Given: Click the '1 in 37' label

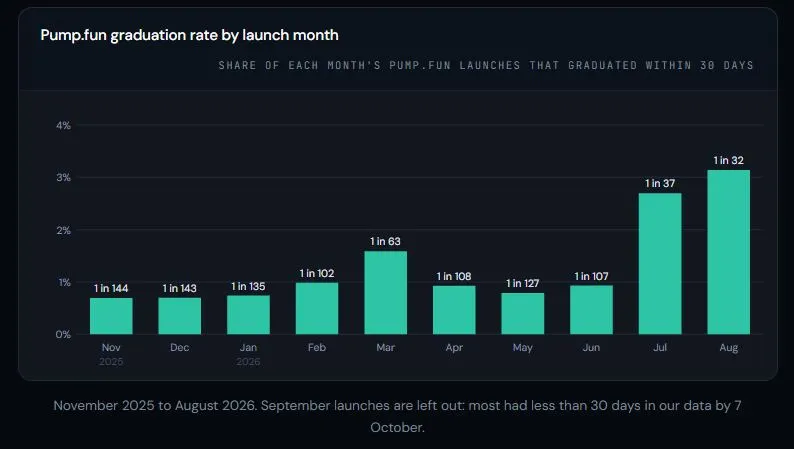Looking at the screenshot, I should 660,183.
